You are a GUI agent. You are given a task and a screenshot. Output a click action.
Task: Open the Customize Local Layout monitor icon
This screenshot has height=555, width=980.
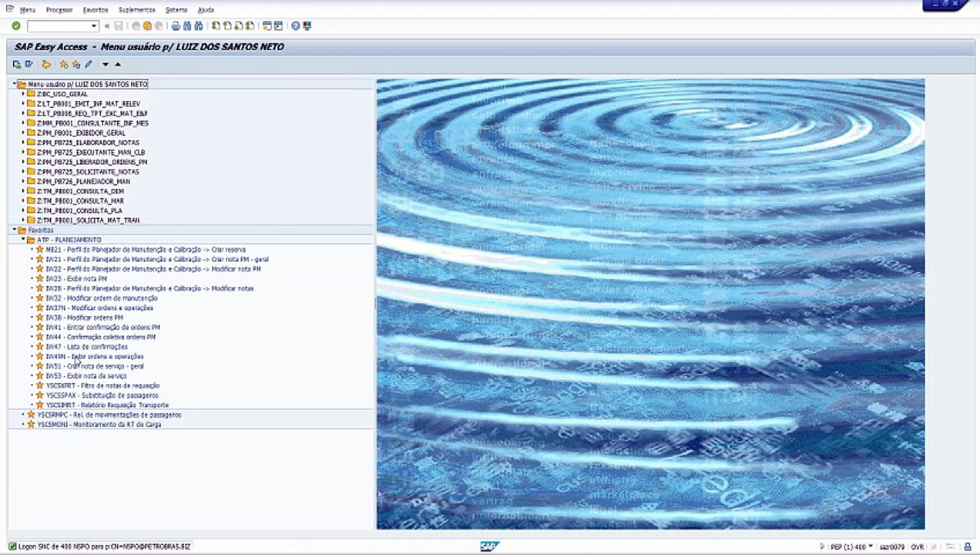[307, 26]
